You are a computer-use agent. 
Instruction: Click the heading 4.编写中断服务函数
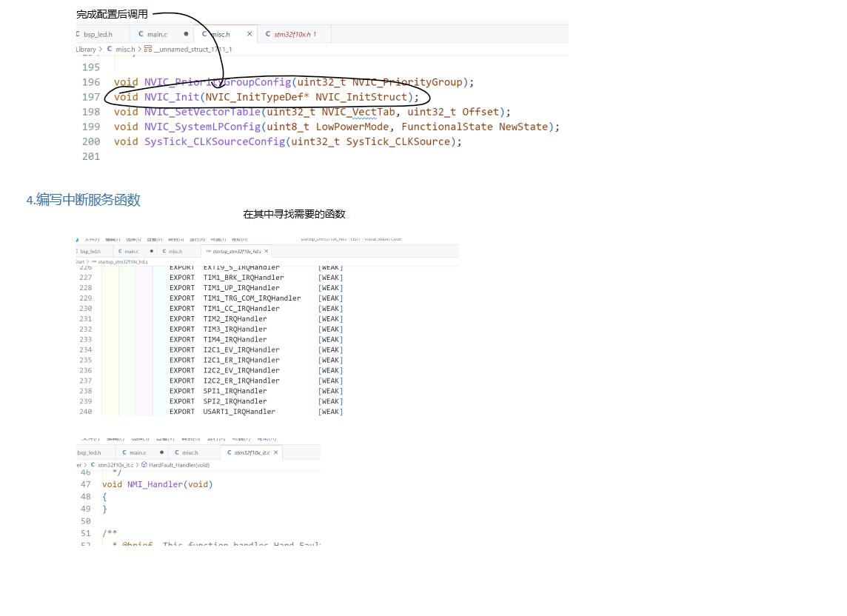[x=83, y=200]
